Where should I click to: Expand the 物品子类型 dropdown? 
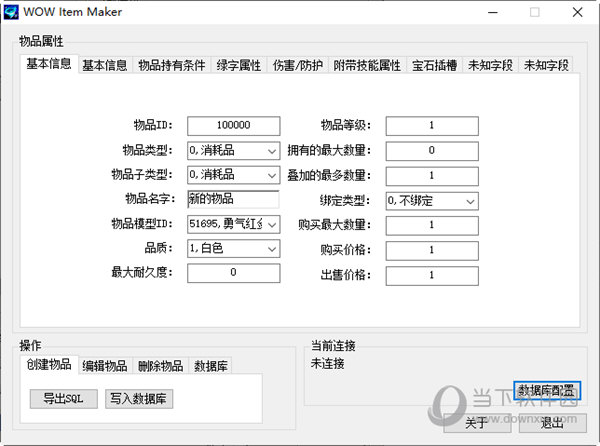pos(233,175)
